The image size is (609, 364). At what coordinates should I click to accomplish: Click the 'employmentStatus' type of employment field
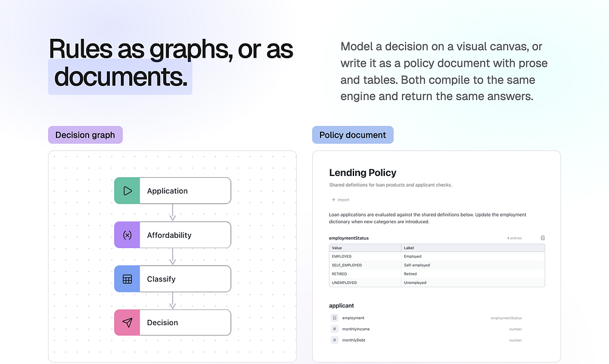click(506, 318)
